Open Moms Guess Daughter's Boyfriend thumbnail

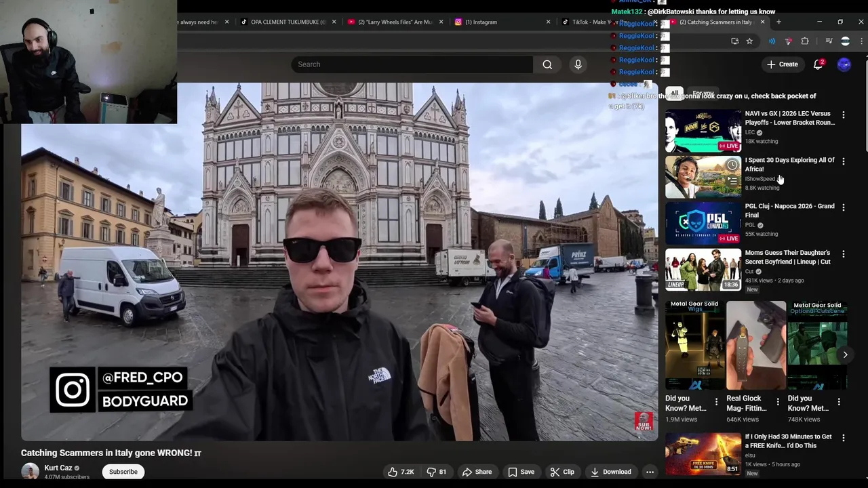coord(703,269)
